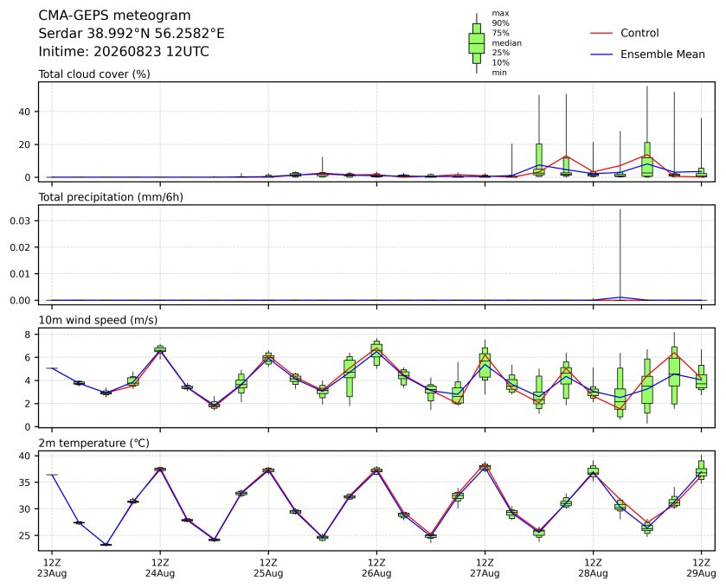Click the '0.01' tick on precipitation axis

(21, 274)
